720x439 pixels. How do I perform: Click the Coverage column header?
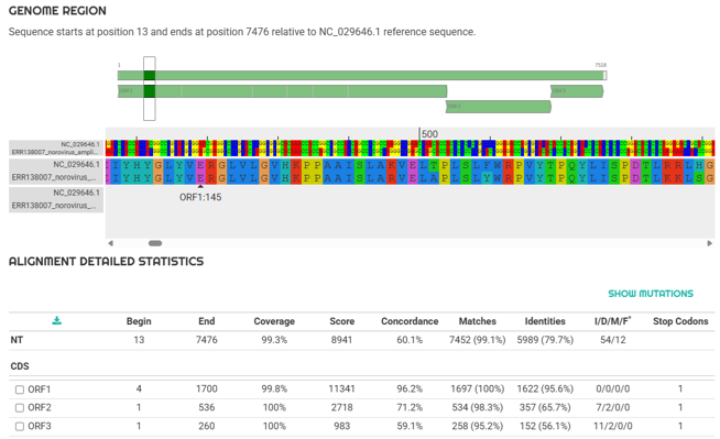(273, 322)
